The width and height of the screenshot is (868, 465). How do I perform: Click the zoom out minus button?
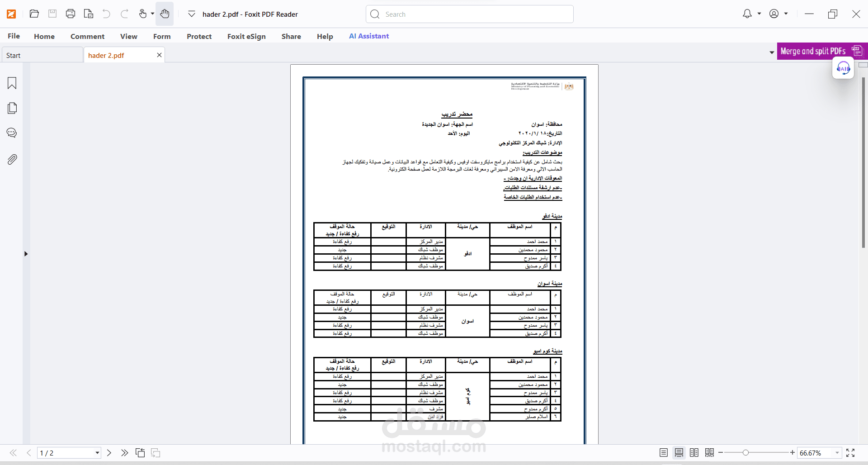(x=721, y=452)
